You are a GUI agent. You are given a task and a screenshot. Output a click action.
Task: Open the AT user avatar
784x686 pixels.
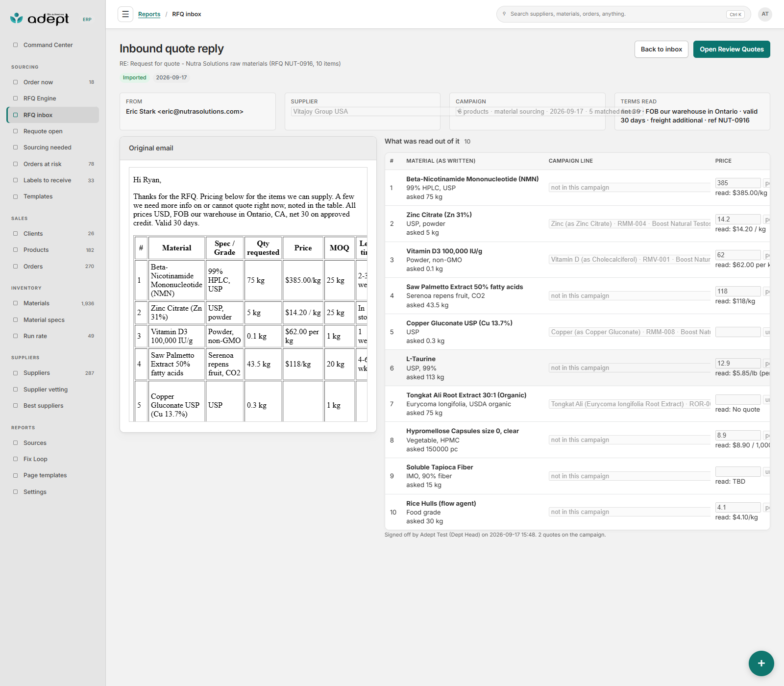click(765, 14)
